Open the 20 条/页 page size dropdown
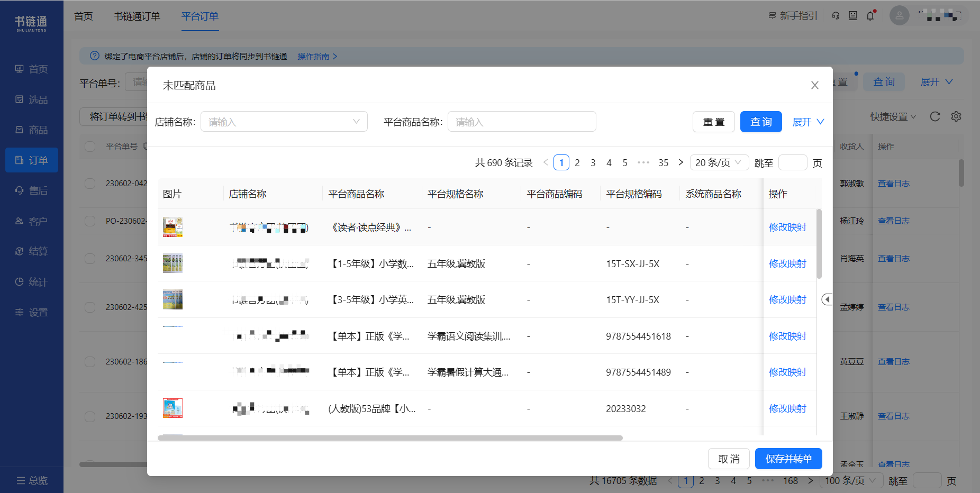This screenshot has width=980, height=493. [719, 162]
